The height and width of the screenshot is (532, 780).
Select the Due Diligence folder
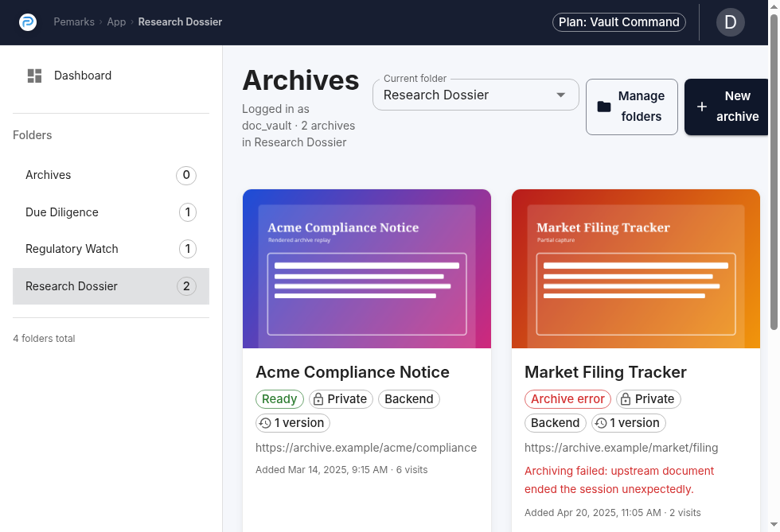(111, 212)
